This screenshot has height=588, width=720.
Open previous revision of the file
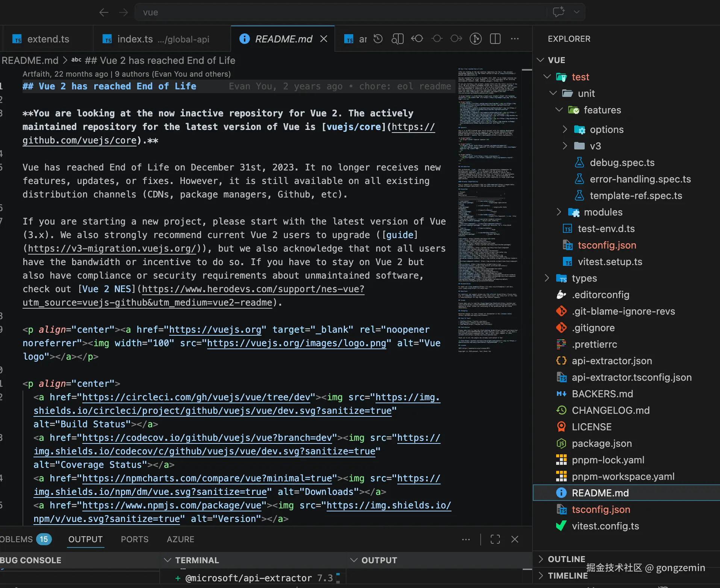(x=417, y=39)
